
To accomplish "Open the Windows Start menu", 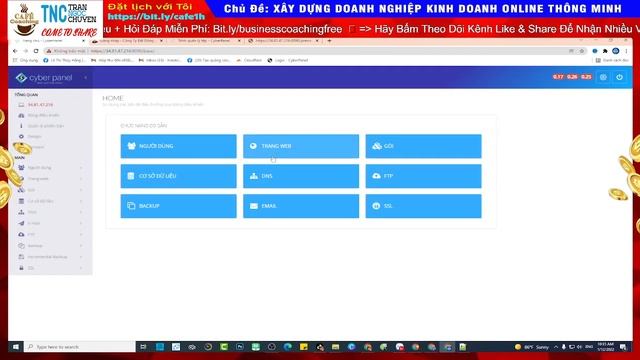I will [x=16, y=347].
